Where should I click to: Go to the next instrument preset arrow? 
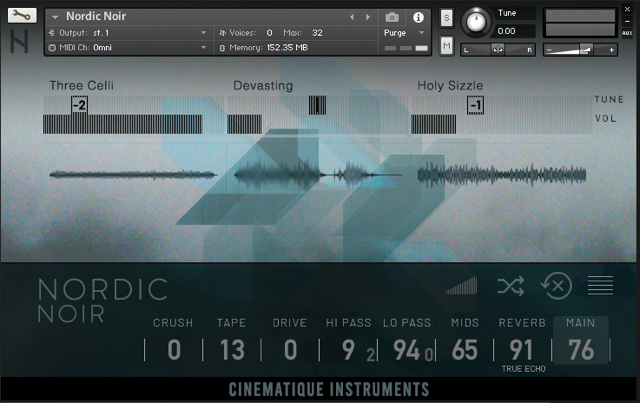coord(367,17)
